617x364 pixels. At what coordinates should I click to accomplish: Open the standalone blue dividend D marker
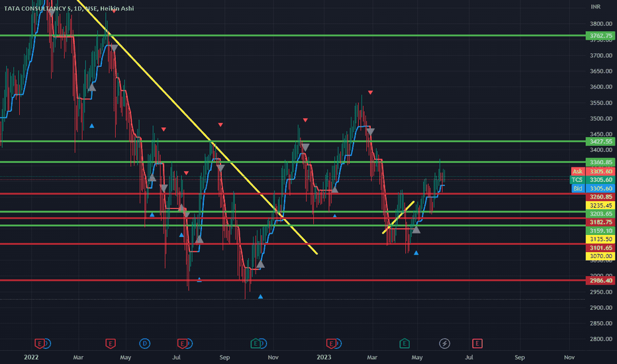point(144,343)
